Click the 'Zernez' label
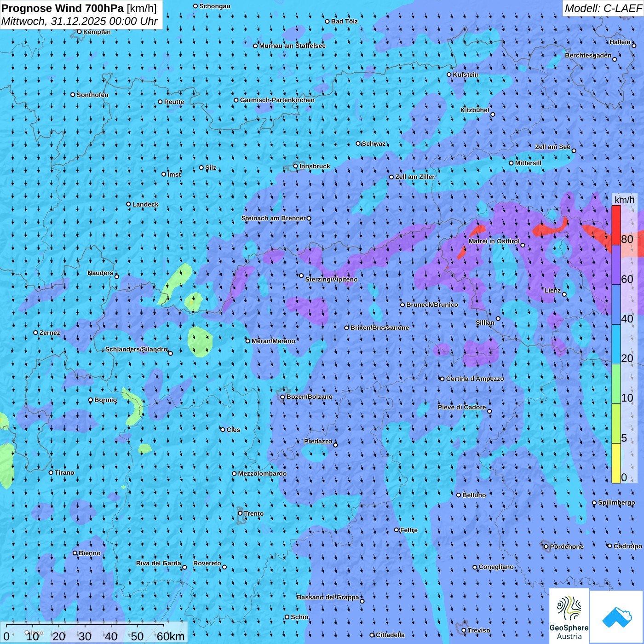This screenshot has height=644, width=644. [50, 333]
